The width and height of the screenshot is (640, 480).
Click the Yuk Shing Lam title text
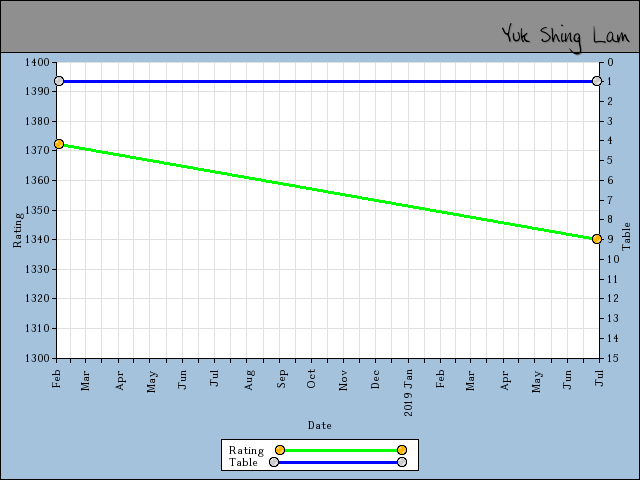[x=566, y=37]
